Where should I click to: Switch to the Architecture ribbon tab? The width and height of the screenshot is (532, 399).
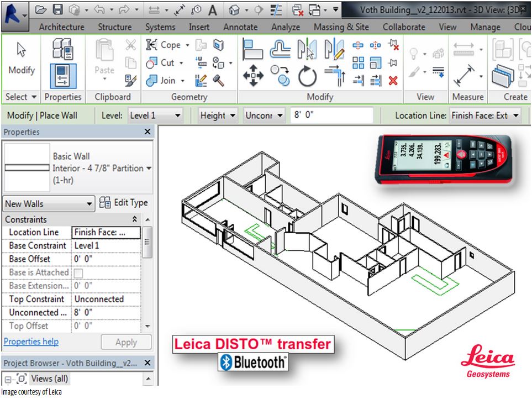click(61, 27)
